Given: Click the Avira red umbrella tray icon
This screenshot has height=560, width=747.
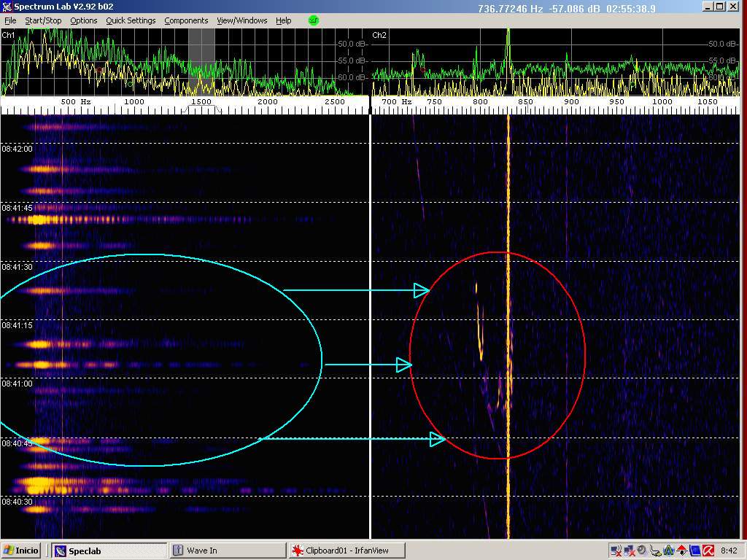Looking at the screenshot, I should [707, 551].
